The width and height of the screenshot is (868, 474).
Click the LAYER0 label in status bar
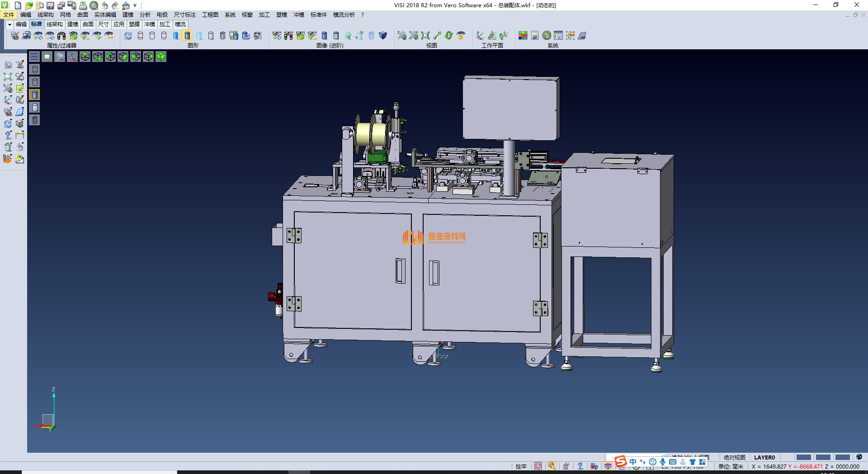coord(764,457)
